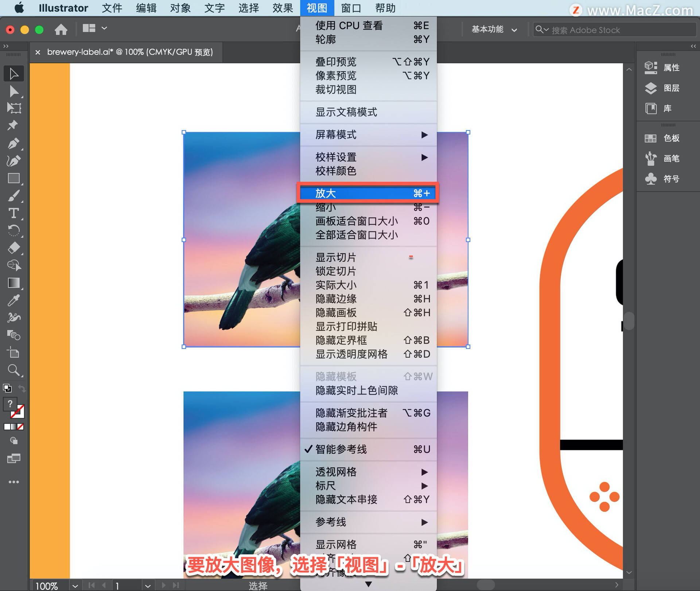The image size is (700, 591).
Task: Open the zoom level dropdown
Action: tap(75, 586)
